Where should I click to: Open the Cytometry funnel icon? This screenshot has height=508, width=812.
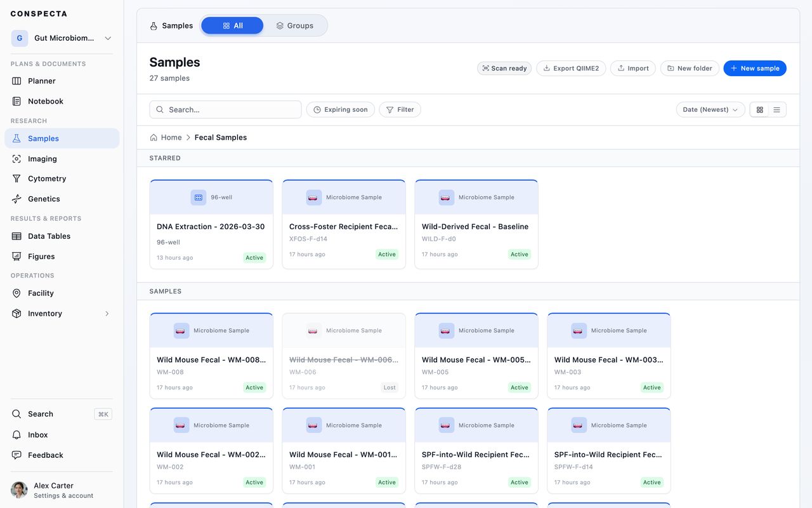pyautogui.click(x=16, y=179)
